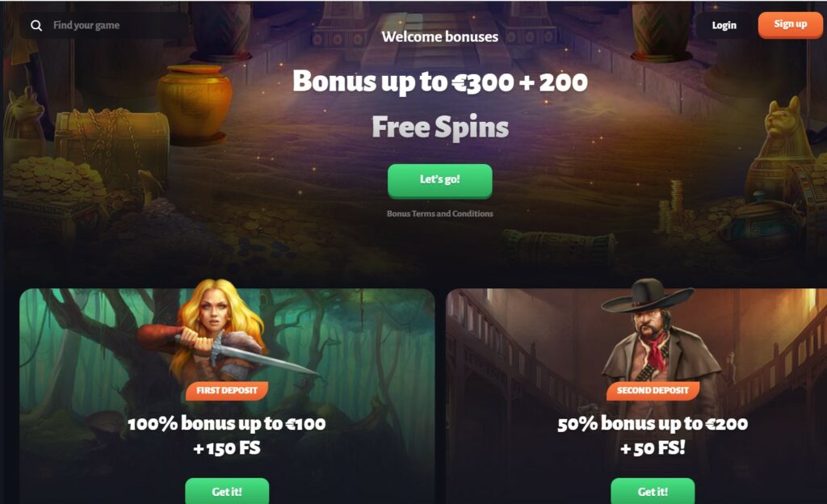Get the 50% second deposit bonus
827x504 pixels.
653,491
